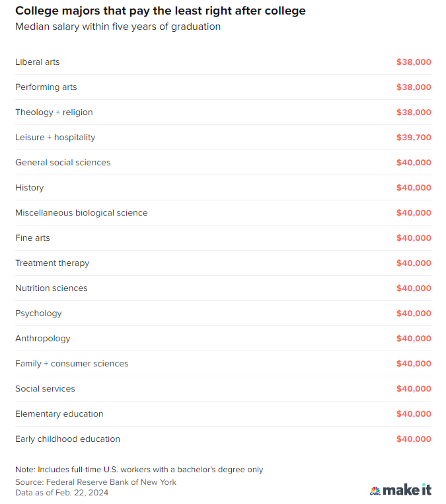Click the Anthropology salary value

point(414,339)
